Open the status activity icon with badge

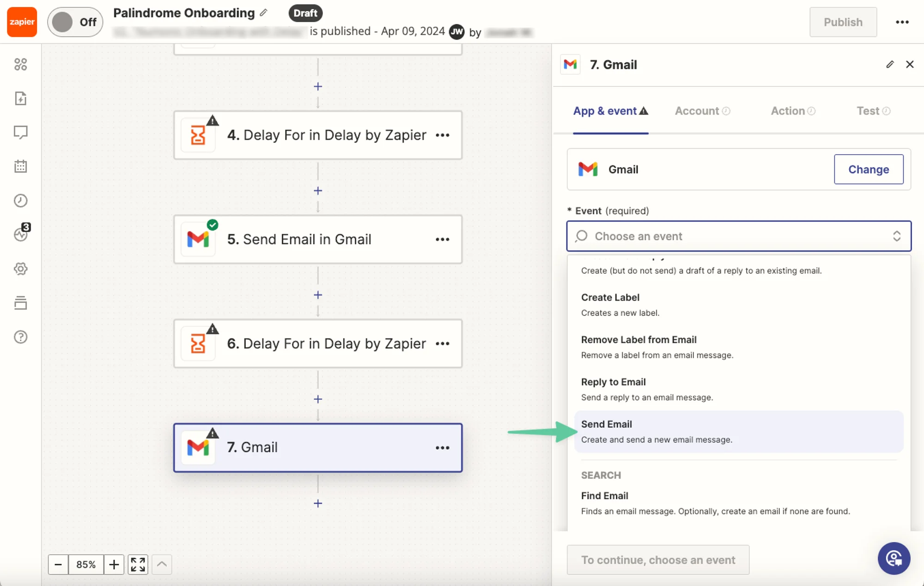[21, 234]
